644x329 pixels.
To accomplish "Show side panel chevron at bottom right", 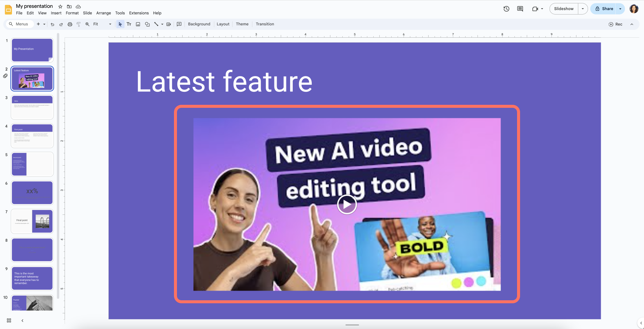I will point(641,323).
